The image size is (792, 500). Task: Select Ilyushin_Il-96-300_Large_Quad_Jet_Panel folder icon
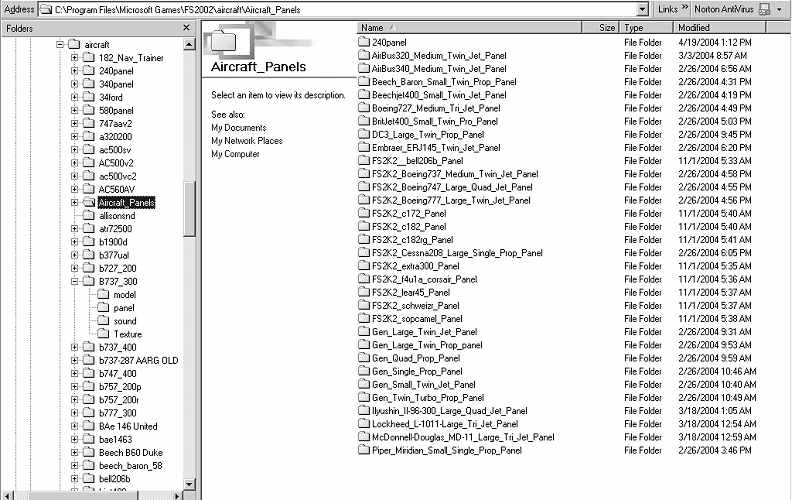[364, 410]
